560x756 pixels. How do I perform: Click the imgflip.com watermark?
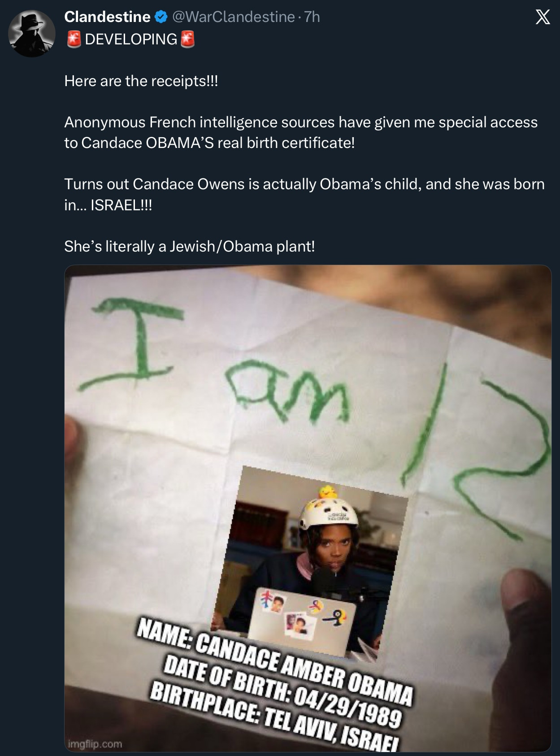pyautogui.click(x=95, y=744)
